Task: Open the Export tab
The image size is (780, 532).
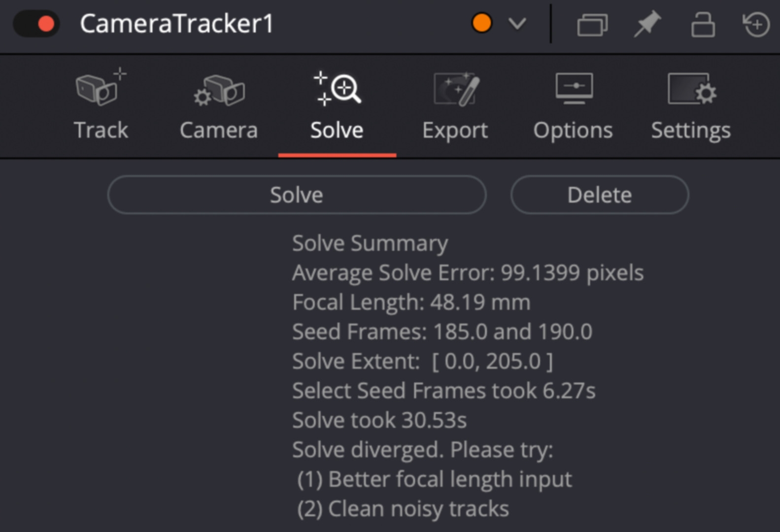Action: pos(454,130)
